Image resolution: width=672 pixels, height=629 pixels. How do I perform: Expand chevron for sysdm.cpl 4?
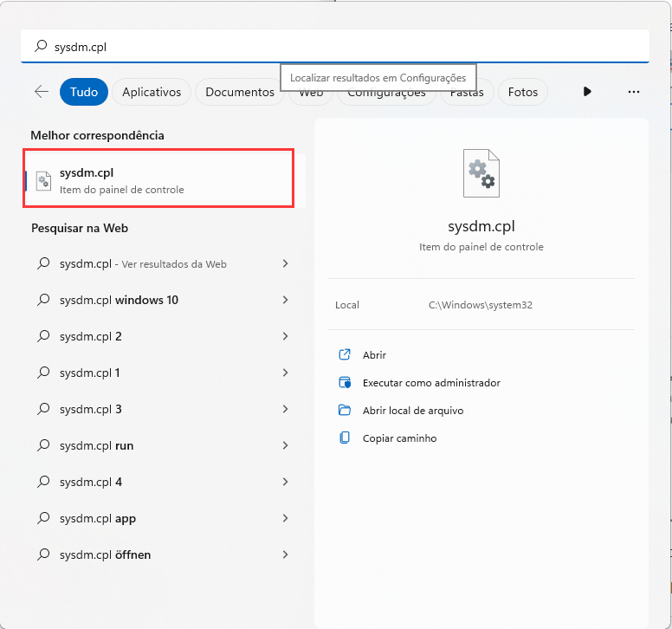pyautogui.click(x=285, y=482)
